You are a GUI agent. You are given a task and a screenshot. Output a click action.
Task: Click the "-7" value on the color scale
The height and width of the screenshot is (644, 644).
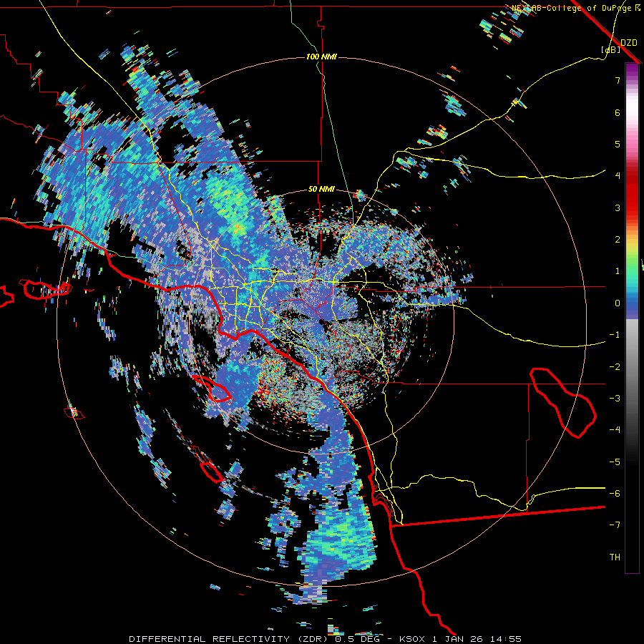coord(615,525)
